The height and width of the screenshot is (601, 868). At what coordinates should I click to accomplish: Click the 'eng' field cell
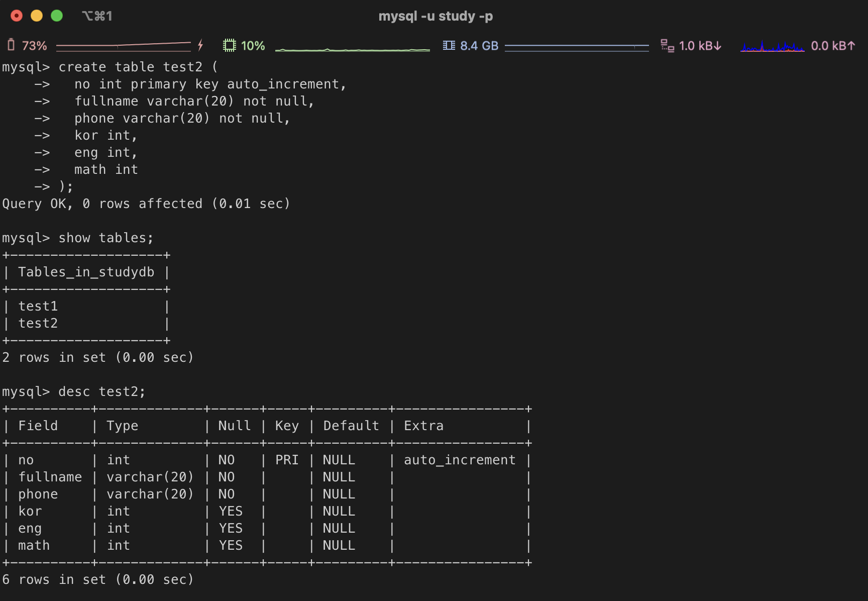pyautogui.click(x=30, y=528)
